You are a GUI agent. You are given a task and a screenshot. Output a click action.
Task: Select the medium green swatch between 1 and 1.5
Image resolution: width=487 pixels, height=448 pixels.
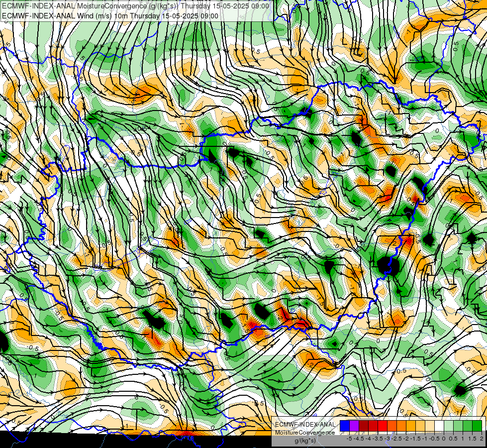coord(468,426)
